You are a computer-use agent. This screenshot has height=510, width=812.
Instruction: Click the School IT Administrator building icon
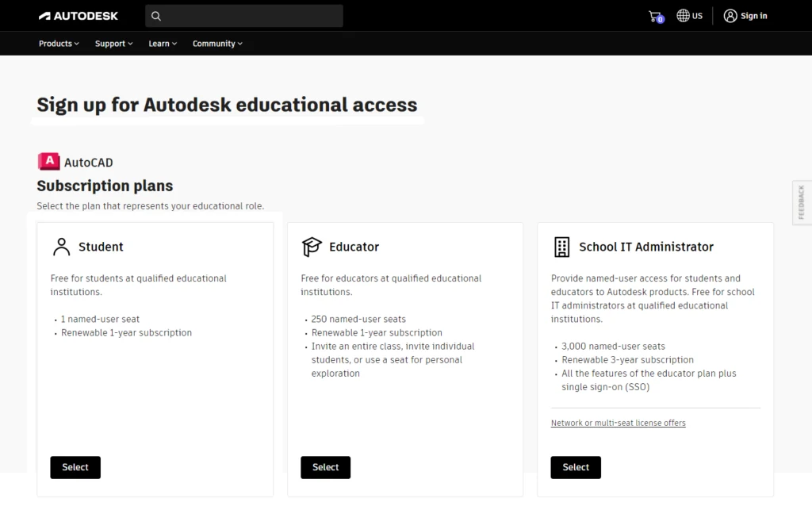point(562,247)
